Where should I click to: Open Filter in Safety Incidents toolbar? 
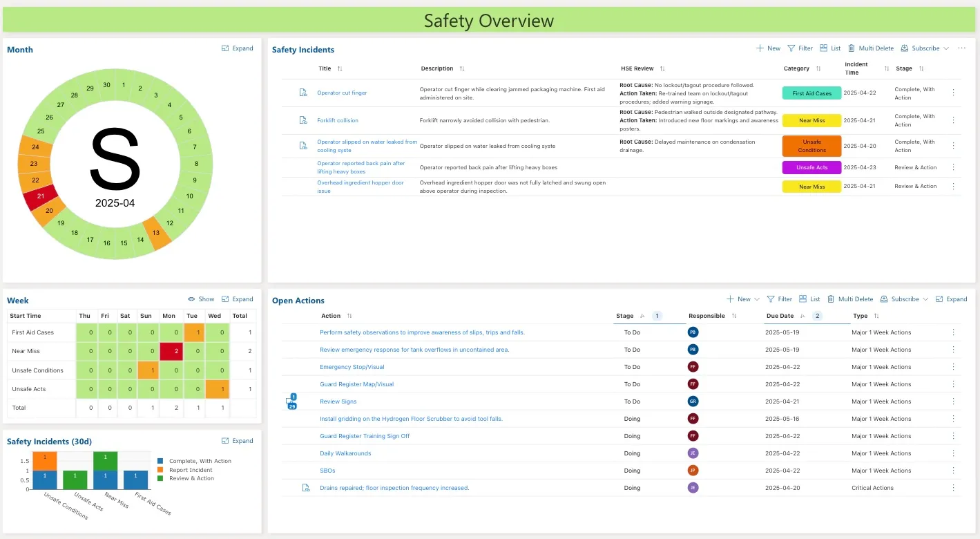tap(800, 48)
